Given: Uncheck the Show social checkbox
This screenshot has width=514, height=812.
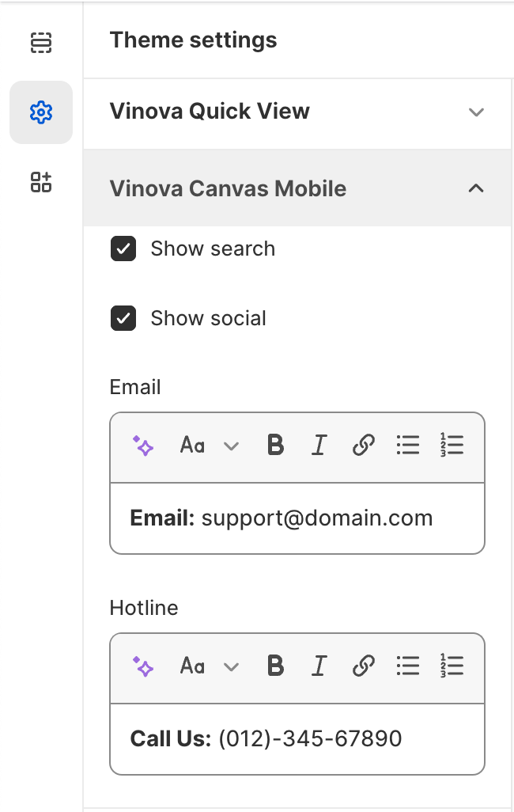Looking at the screenshot, I should [x=123, y=319].
